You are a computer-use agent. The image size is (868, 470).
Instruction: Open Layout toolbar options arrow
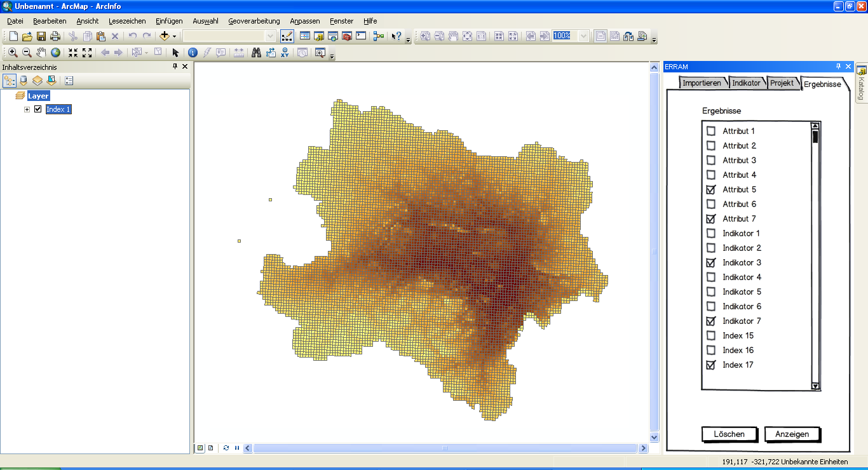[654, 40]
